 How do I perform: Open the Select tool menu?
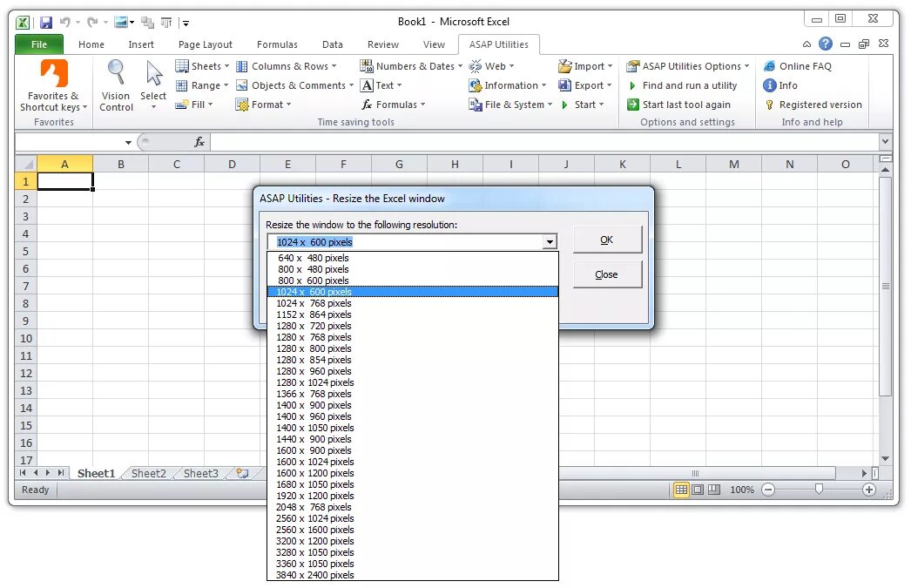click(153, 85)
